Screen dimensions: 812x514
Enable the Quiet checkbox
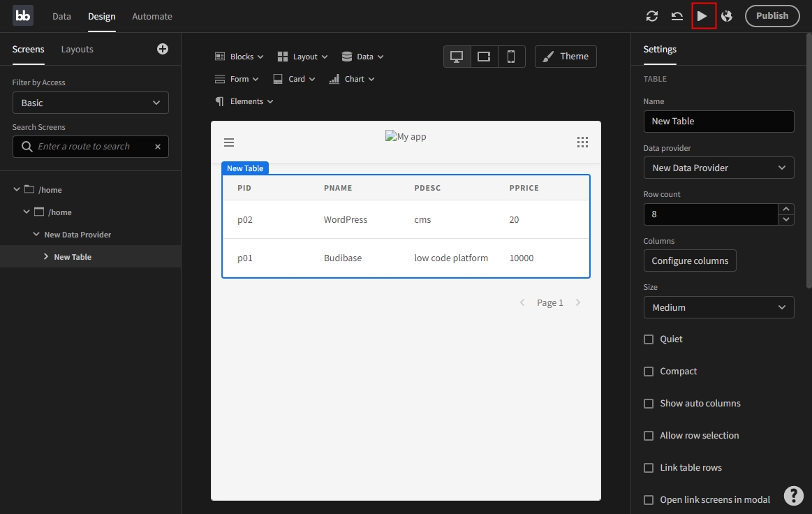(649, 339)
